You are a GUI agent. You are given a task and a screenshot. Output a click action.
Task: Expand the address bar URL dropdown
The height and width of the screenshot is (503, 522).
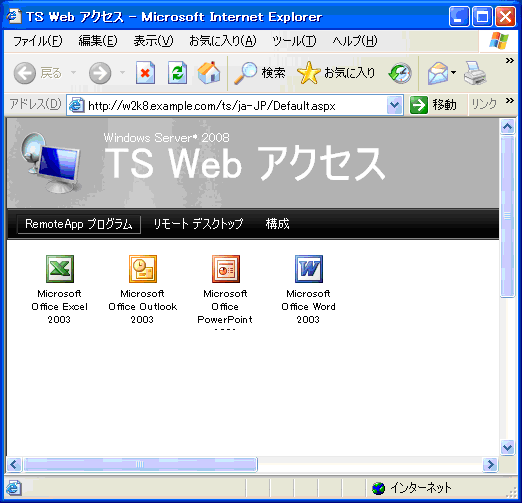395,105
